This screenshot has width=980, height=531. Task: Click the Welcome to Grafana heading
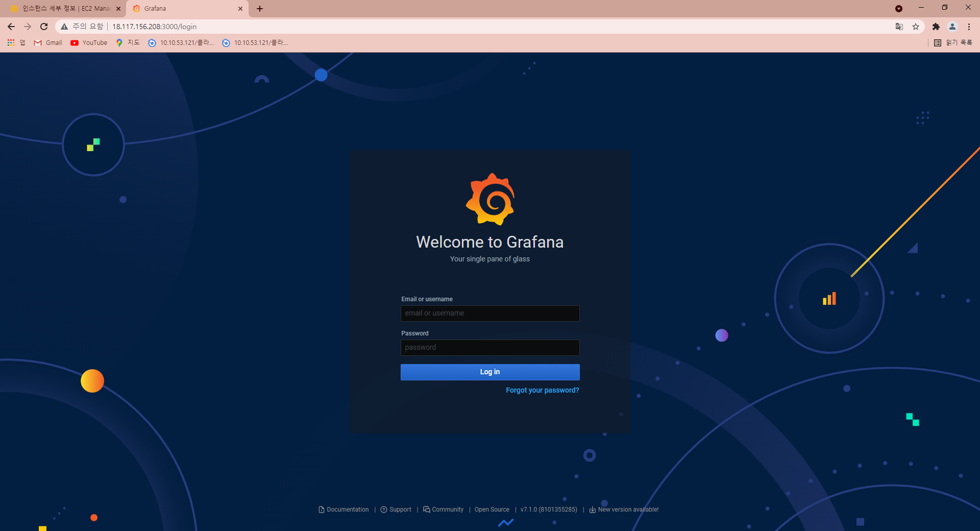[x=490, y=242]
